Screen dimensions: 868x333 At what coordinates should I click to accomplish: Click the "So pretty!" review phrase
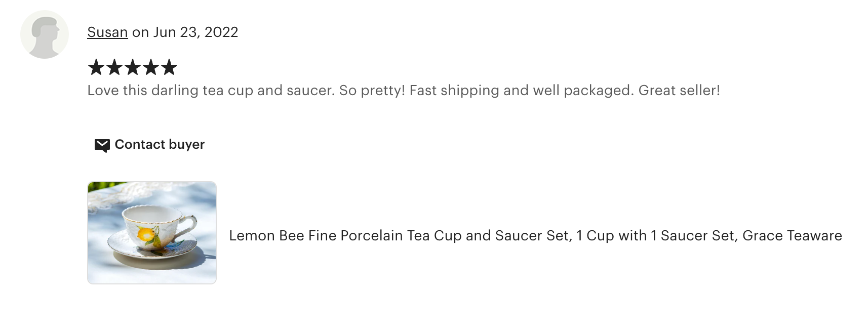click(x=372, y=90)
